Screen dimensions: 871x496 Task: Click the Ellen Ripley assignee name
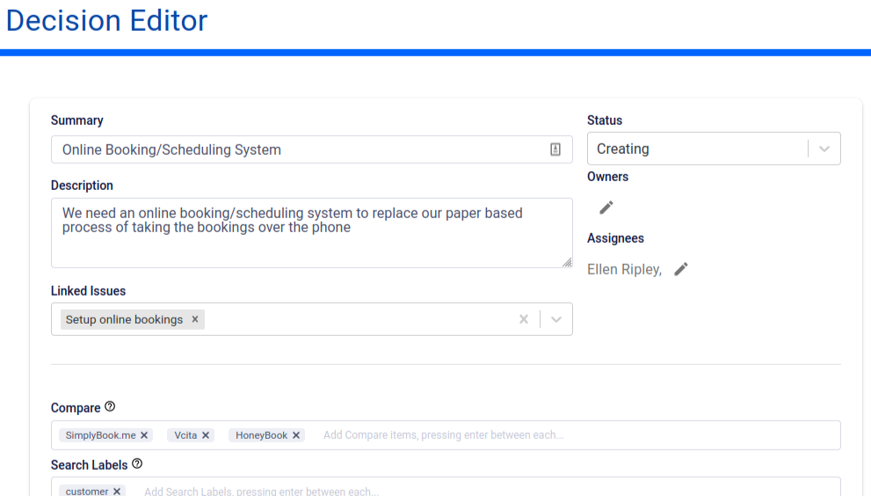[623, 269]
